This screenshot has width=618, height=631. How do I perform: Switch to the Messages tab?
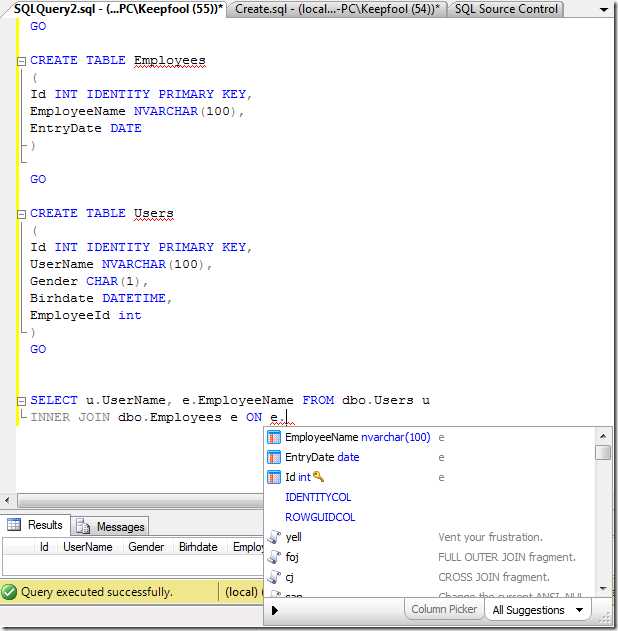coord(110,526)
